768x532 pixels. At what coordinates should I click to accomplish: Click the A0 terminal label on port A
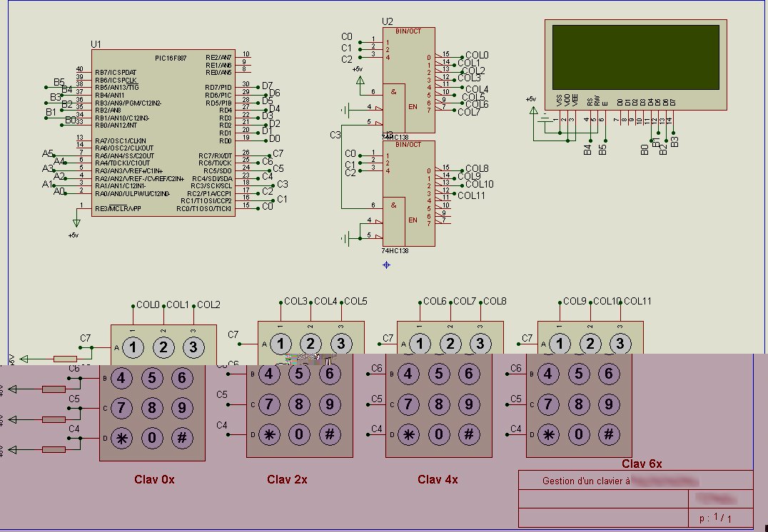coord(59,191)
